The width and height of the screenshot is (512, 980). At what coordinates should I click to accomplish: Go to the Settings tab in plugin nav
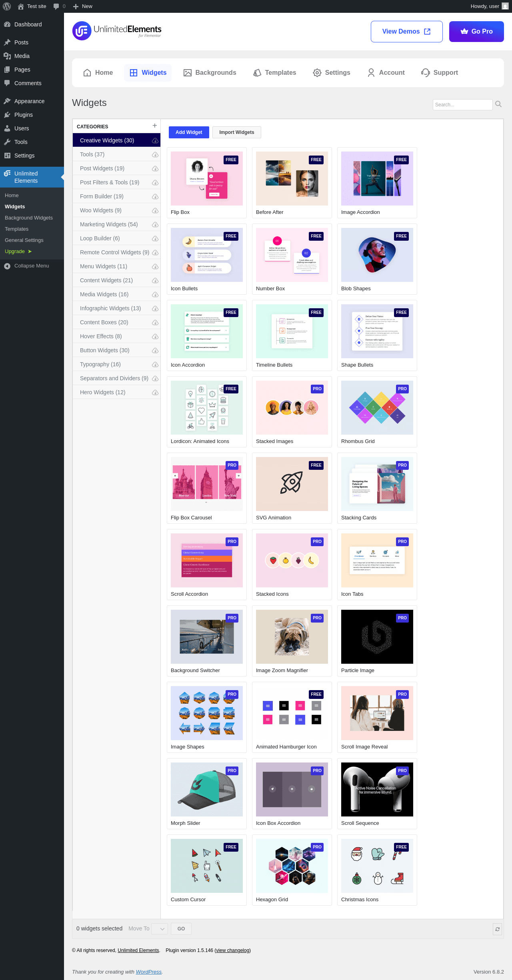tap(332, 73)
